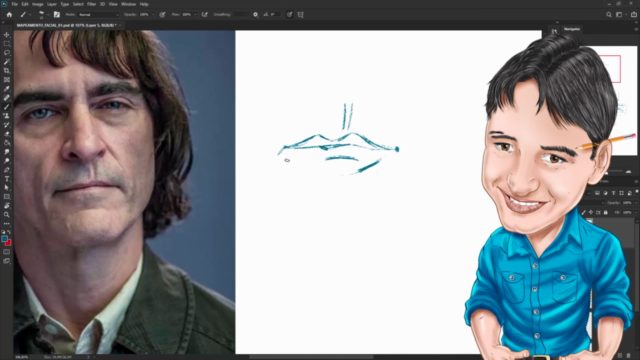Open the Opacity slider dropdown
This screenshot has height=360, width=640.
point(153,15)
